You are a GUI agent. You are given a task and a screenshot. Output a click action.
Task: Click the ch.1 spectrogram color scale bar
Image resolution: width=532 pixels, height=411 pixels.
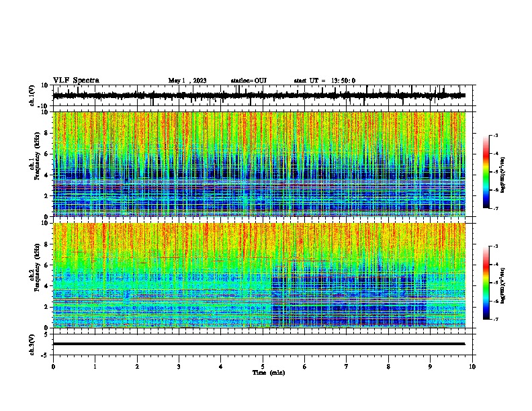pos(486,172)
